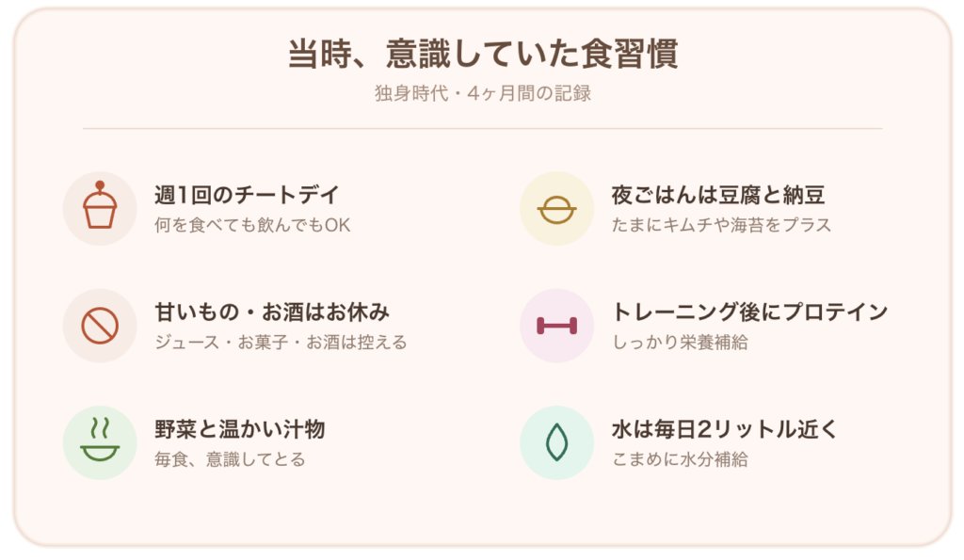Click the text 毎食、意識してとる
The height and width of the screenshot is (560, 964).
point(230,460)
